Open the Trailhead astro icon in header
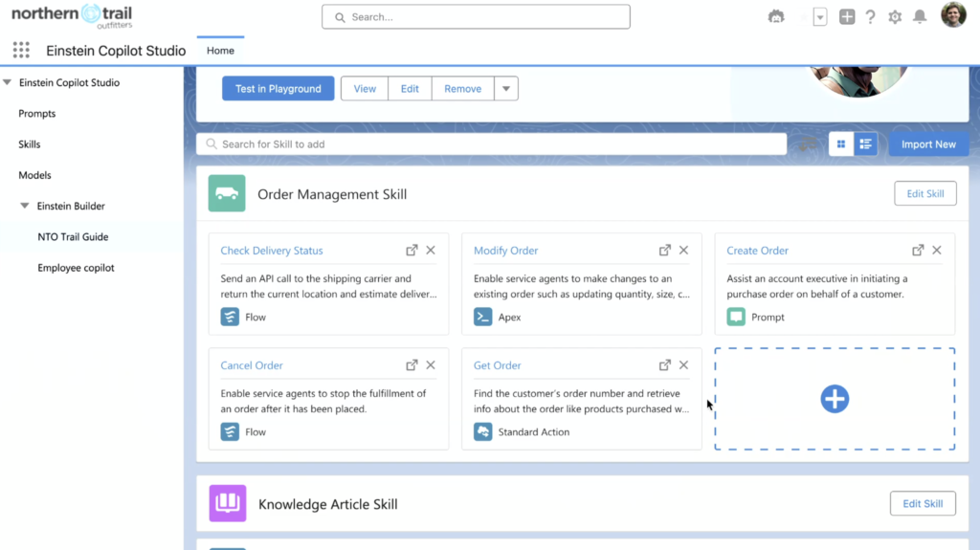The image size is (980, 550). (x=775, y=17)
